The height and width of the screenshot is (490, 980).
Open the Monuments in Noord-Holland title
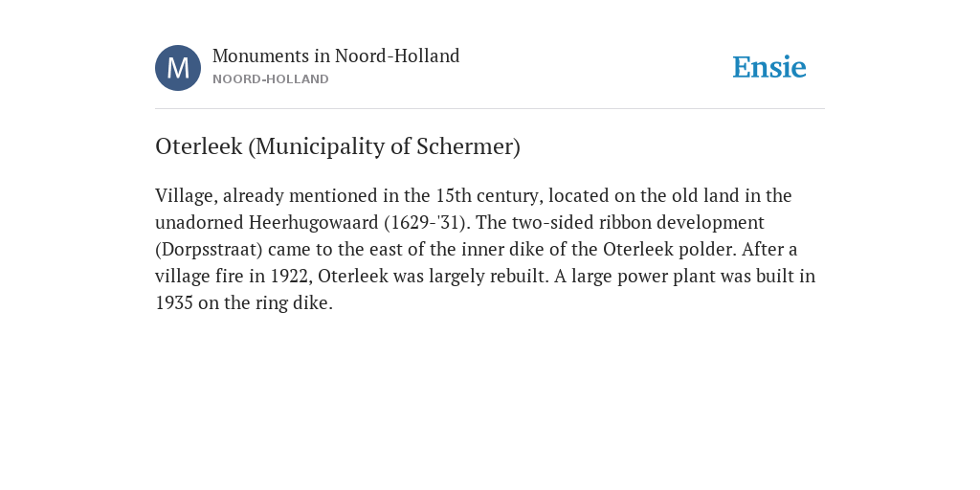pos(336,56)
